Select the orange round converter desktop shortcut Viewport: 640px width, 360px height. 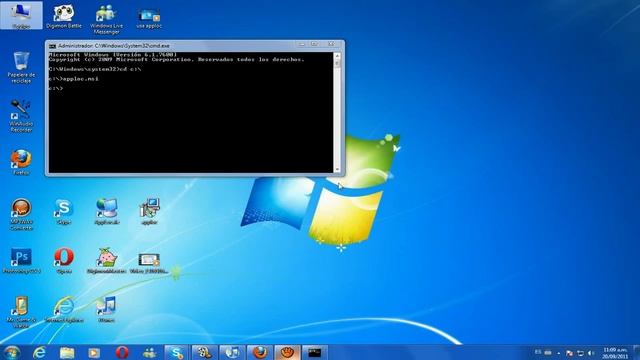21,214
